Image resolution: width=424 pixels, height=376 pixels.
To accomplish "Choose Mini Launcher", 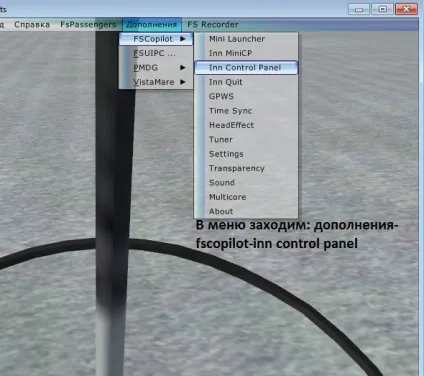I will click(246, 39).
